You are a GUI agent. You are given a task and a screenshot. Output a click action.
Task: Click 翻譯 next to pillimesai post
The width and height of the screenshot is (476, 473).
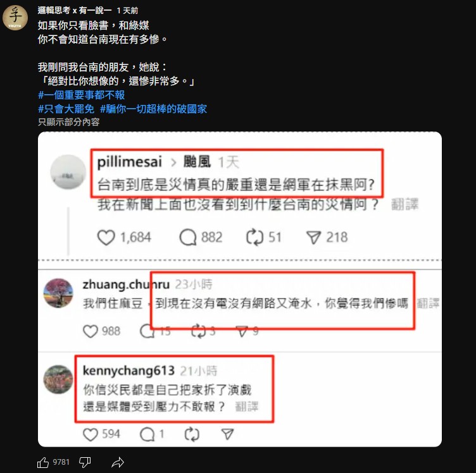(x=404, y=204)
